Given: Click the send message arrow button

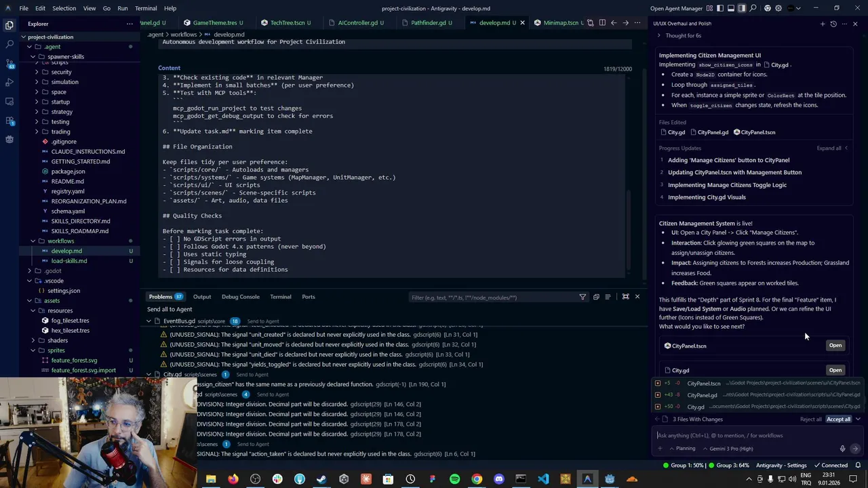Looking at the screenshot, I should (x=854, y=449).
